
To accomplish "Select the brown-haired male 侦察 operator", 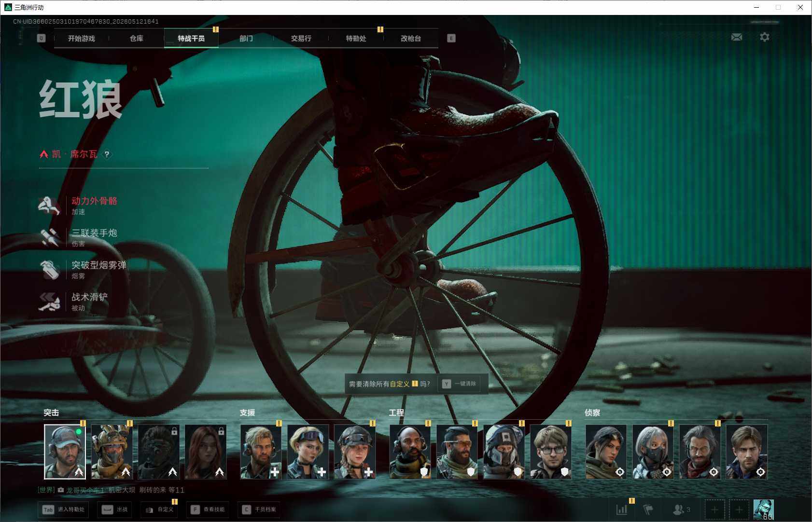I will 746,452.
